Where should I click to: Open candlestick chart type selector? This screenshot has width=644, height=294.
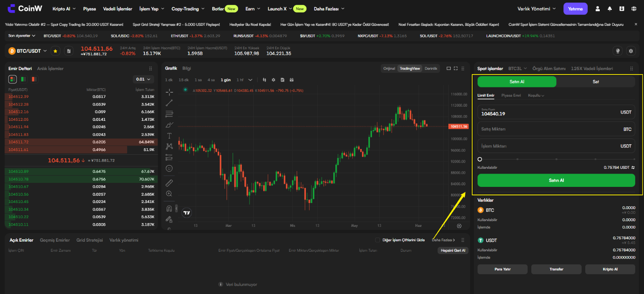(x=264, y=80)
